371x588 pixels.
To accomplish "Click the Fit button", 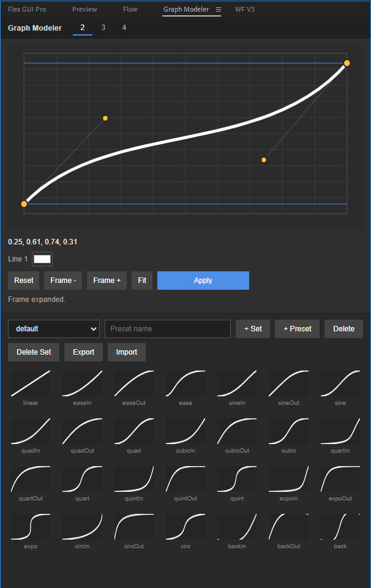I will (142, 281).
